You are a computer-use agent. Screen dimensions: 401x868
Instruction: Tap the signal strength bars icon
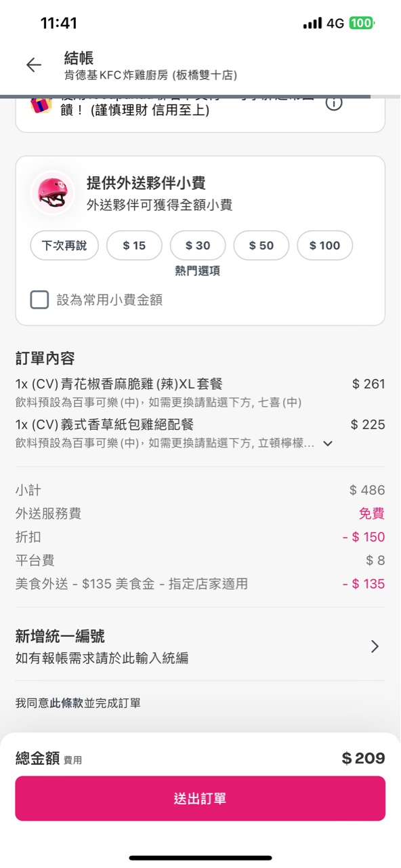(312, 23)
